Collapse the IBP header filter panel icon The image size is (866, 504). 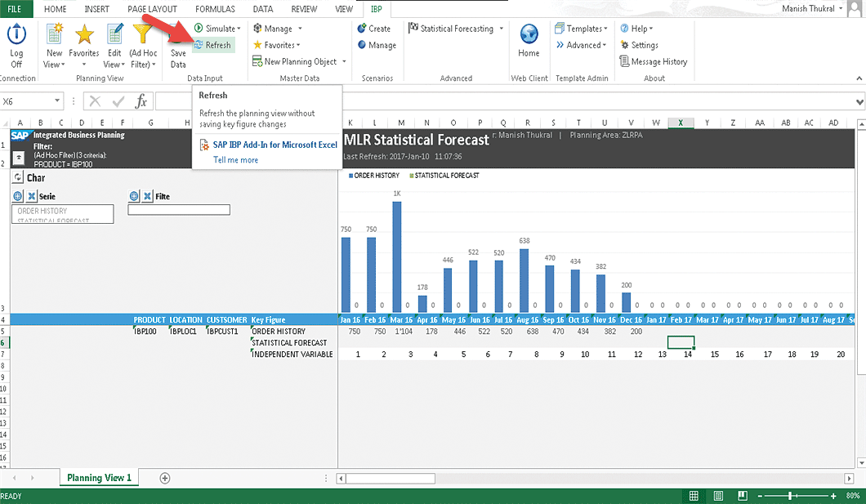(x=19, y=158)
